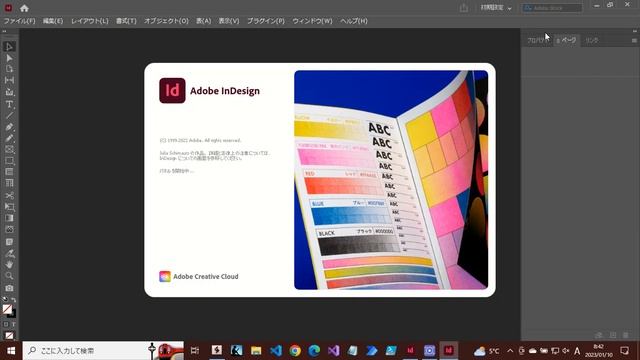
Task: Select the Line tool
Action: coord(9,116)
